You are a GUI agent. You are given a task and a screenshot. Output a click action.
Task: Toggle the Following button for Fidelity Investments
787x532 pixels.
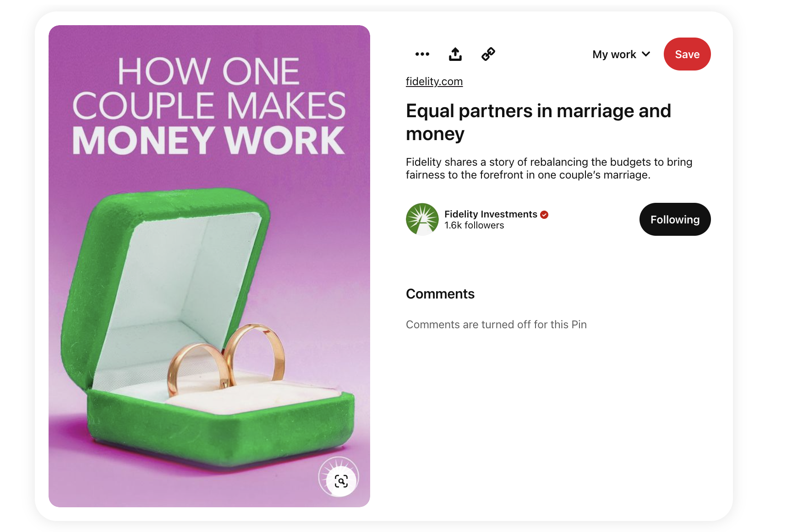pos(675,219)
